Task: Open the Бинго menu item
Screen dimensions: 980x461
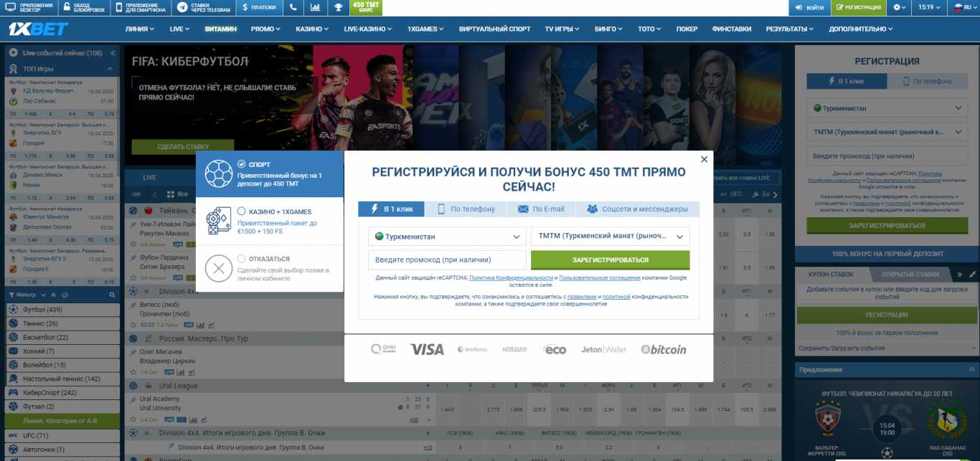Action: 607,29
